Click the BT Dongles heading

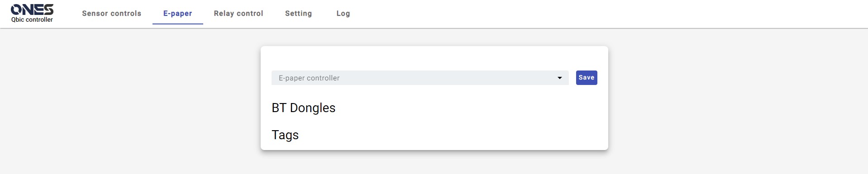click(x=304, y=108)
